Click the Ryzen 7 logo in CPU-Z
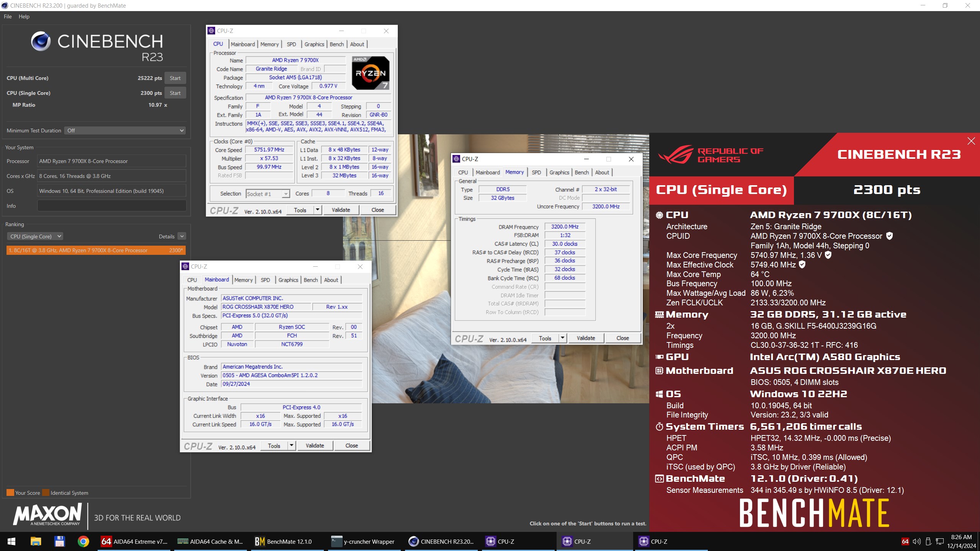Image resolution: width=980 pixels, height=551 pixels. tap(371, 73)
